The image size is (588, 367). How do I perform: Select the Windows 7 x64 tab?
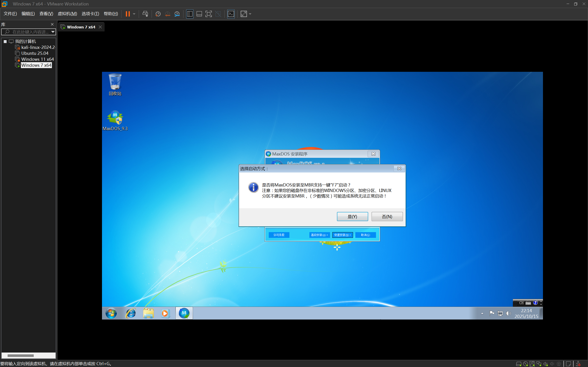pyautogui.click(x=81, y=27)
